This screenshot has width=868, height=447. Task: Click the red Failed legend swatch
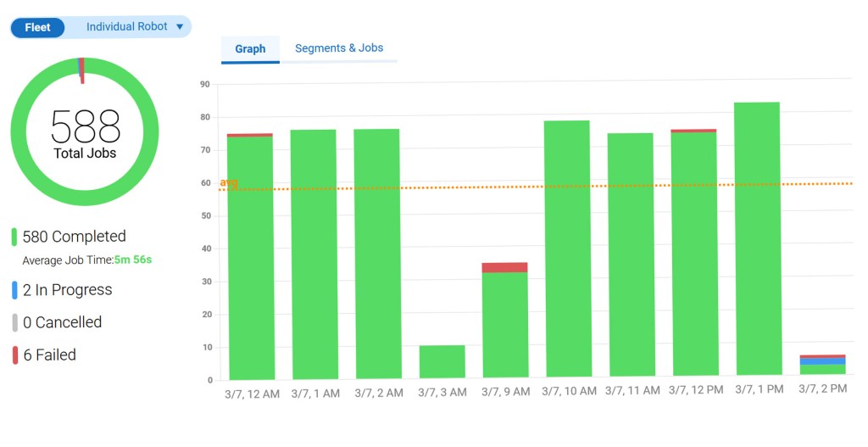15,355
